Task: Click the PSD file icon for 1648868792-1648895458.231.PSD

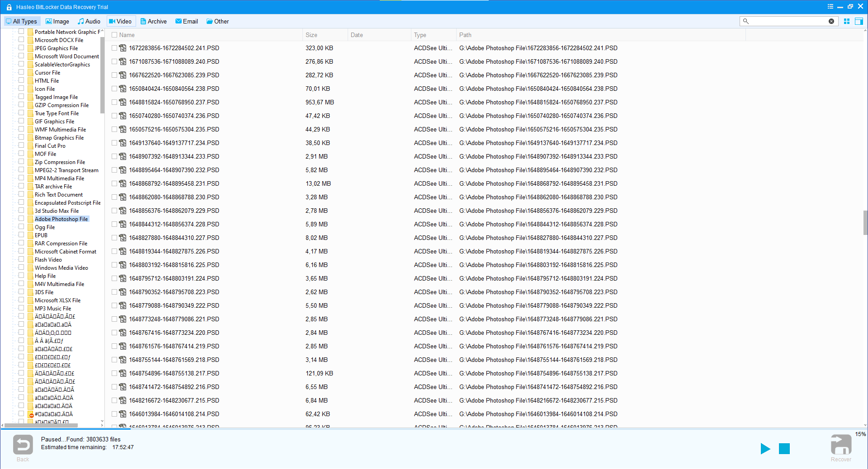Action: 123,183
